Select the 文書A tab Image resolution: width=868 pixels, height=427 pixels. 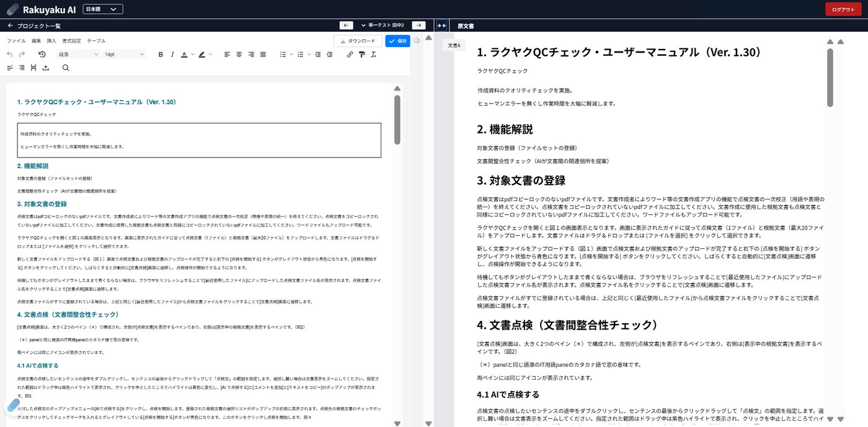454,45
